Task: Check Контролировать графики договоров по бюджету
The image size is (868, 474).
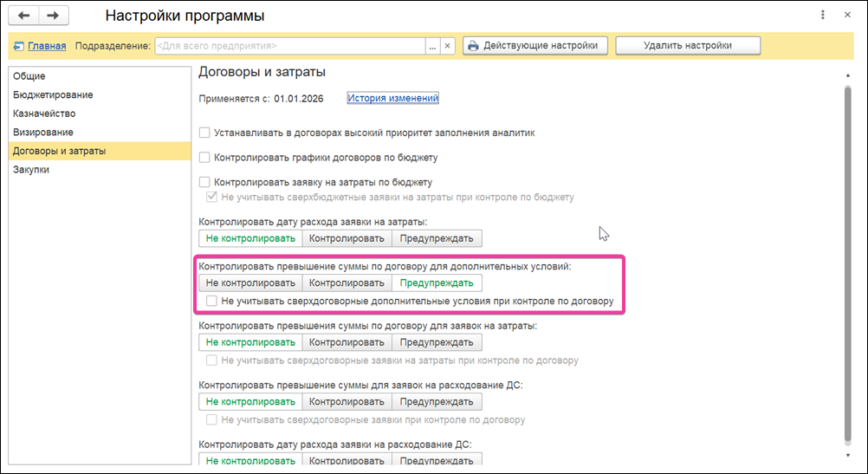Action: tap(204, 157)
